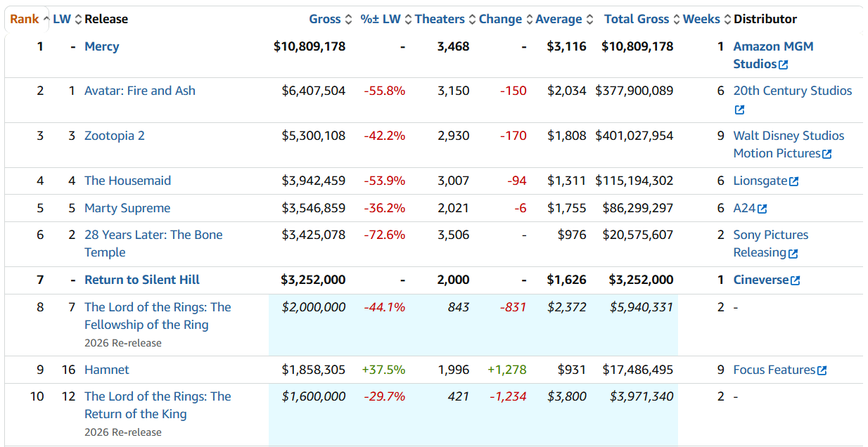Sort by Total Gross column header

pos(637,19)
